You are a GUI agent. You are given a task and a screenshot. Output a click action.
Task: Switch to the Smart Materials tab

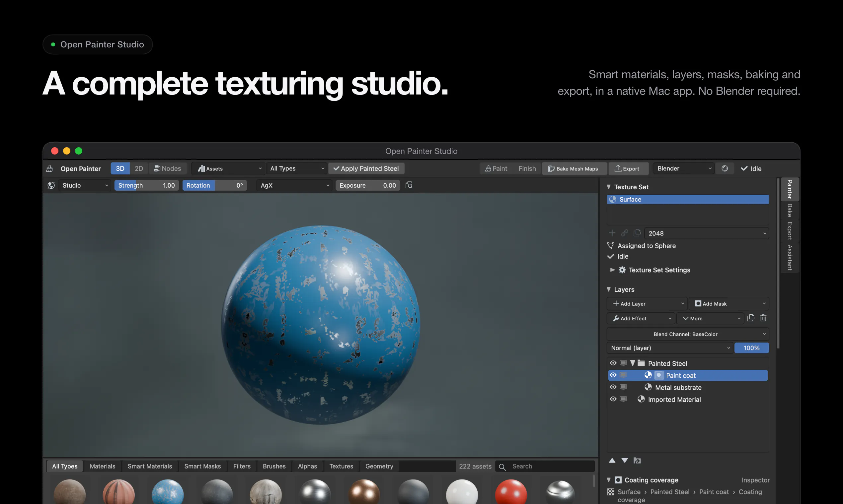[150, 466]
